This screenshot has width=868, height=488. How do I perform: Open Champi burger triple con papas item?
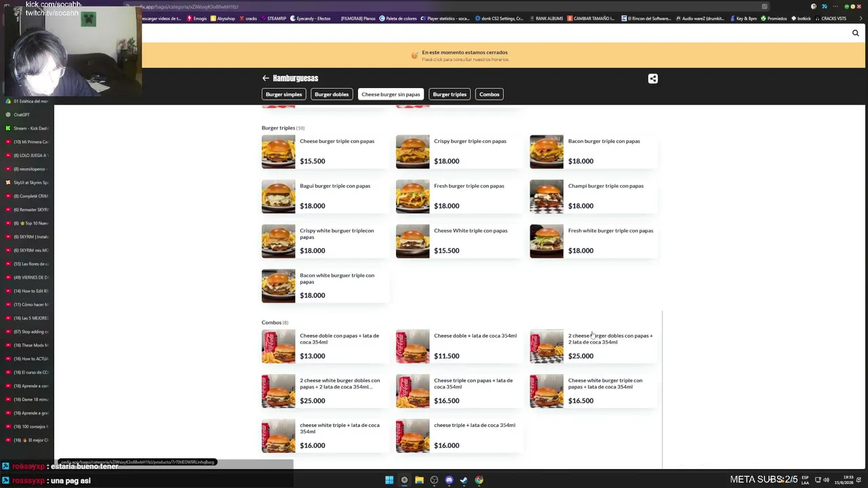593,196
